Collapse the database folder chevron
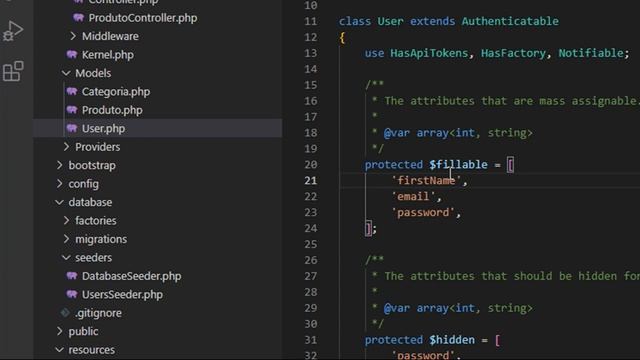The width and height of the screenshot is (640, 360). pos(60,202)
